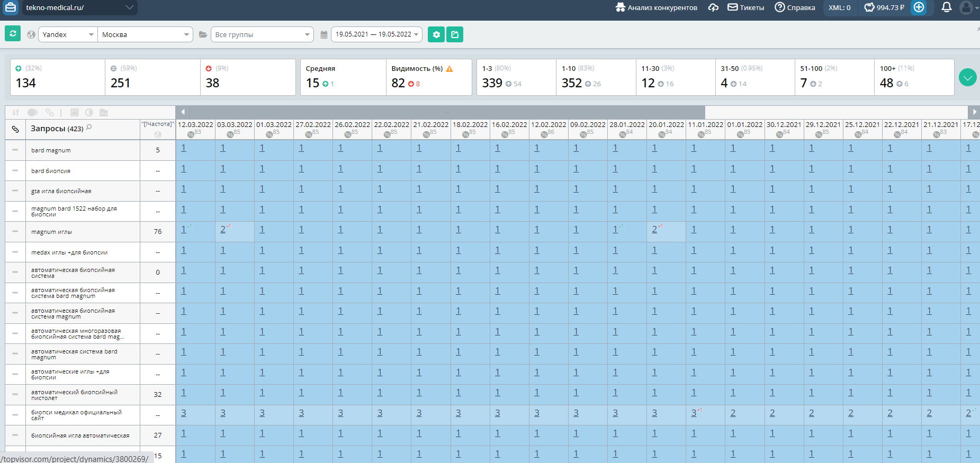The width and height of the screenshot is (980, 463).
Task: Toggle the биопси медикал официальный сайт row selector
Action: [15, 415]
